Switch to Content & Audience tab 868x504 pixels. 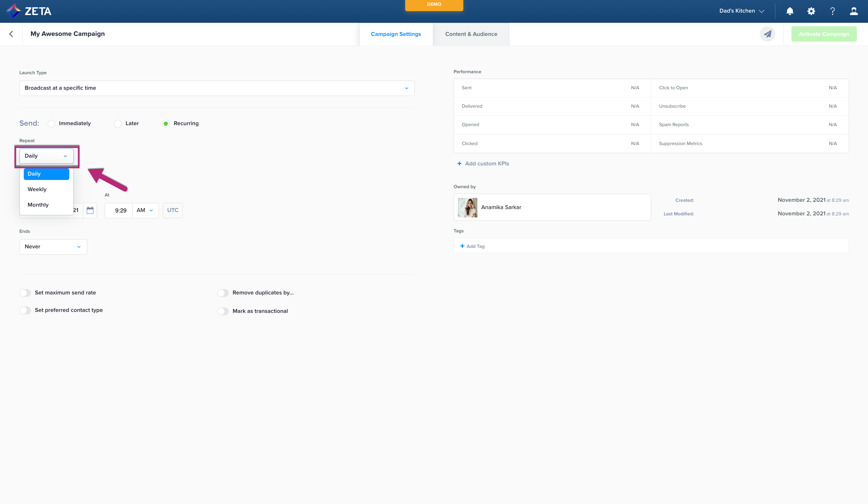tap(471, 34)
